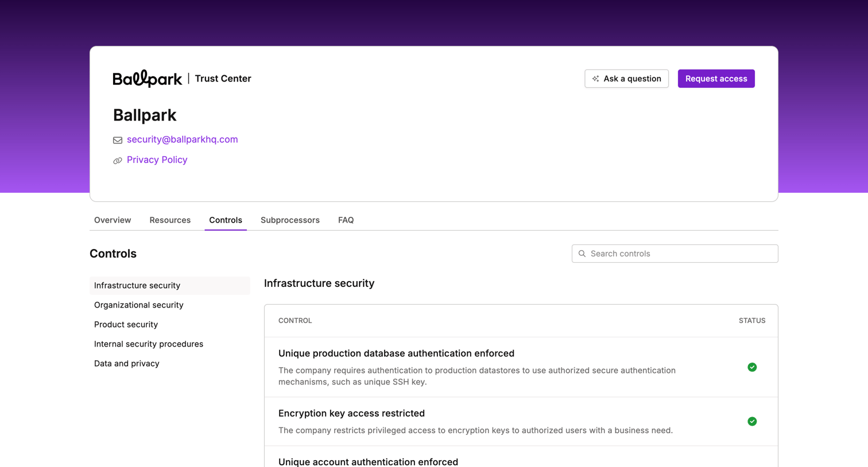Click the large 'Ballpark' company name heading
868x467 pixels.
tap(145, 115)
